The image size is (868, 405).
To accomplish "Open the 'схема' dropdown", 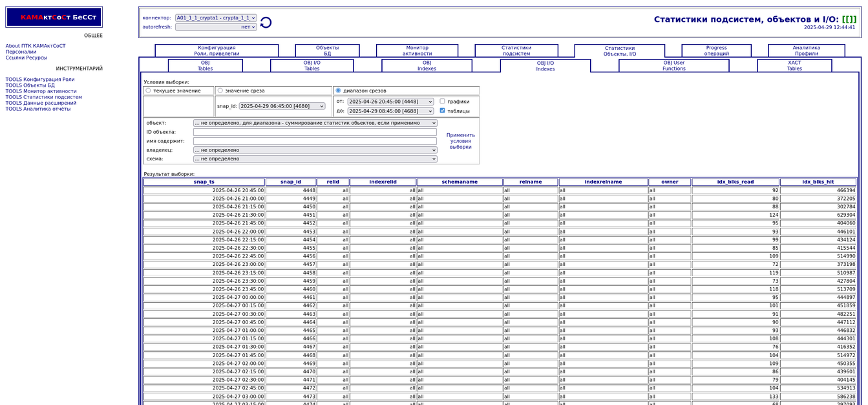I will pos(315,159).
